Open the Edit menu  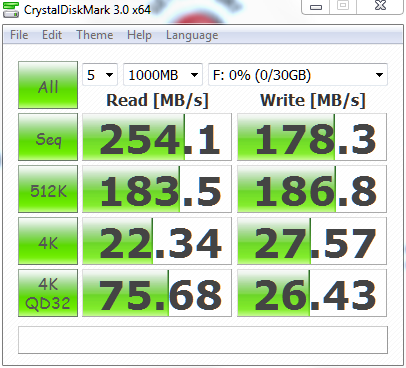[x=52, y=35]
